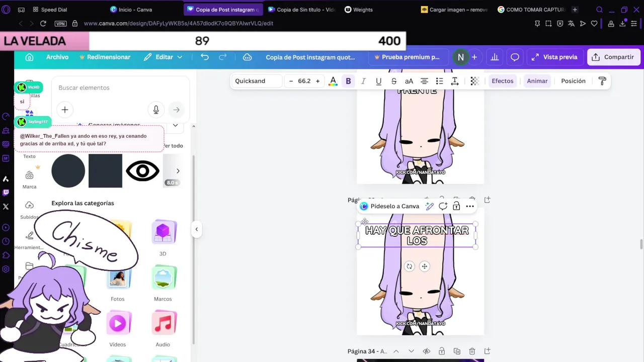Click the plus button below the search field

pos(64,110)
